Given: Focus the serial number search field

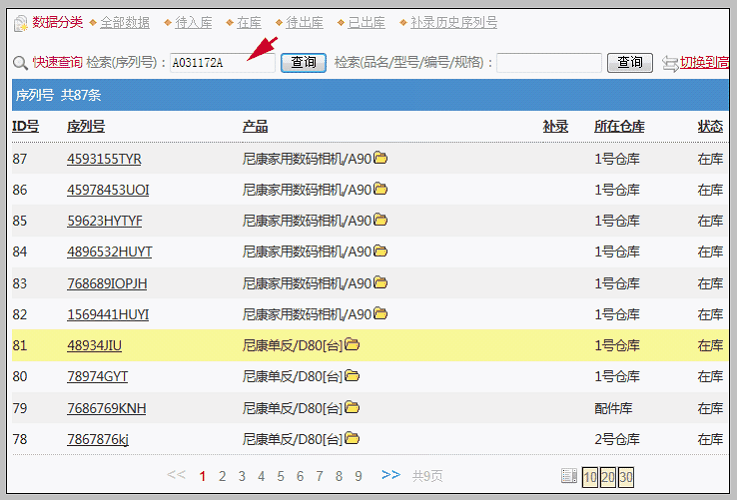Looking at the screenshot, I should click(222, 63).
